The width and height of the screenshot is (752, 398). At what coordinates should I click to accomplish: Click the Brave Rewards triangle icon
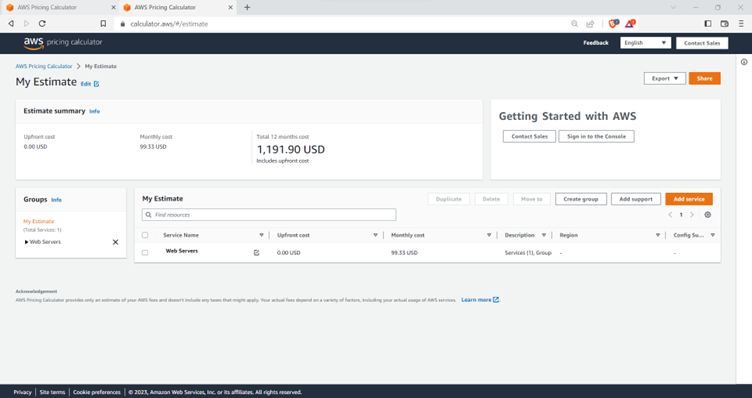pos(630,23)
